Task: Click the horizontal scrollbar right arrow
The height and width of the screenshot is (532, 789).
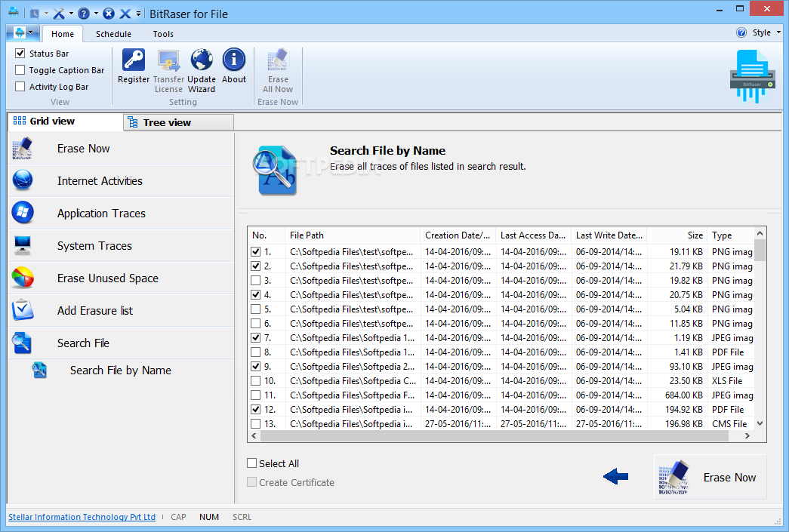Action: coord(747,436)
